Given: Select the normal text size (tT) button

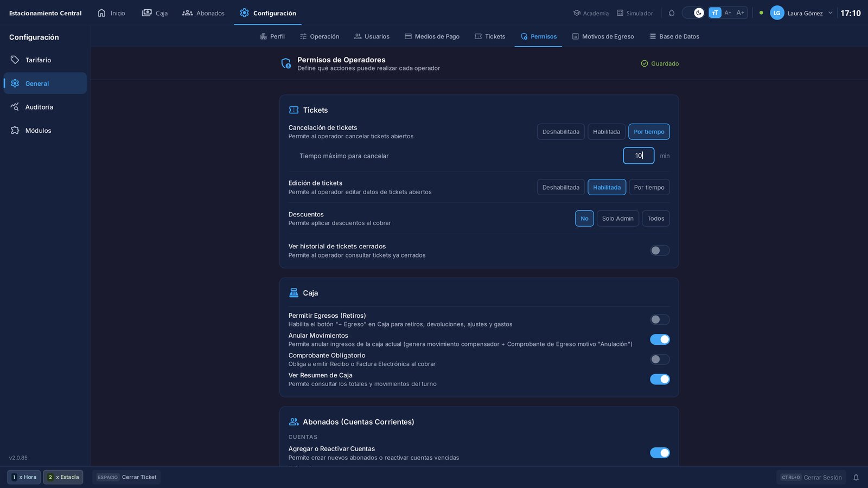Looking at the screenshot, I should click(x=715, y=13).
